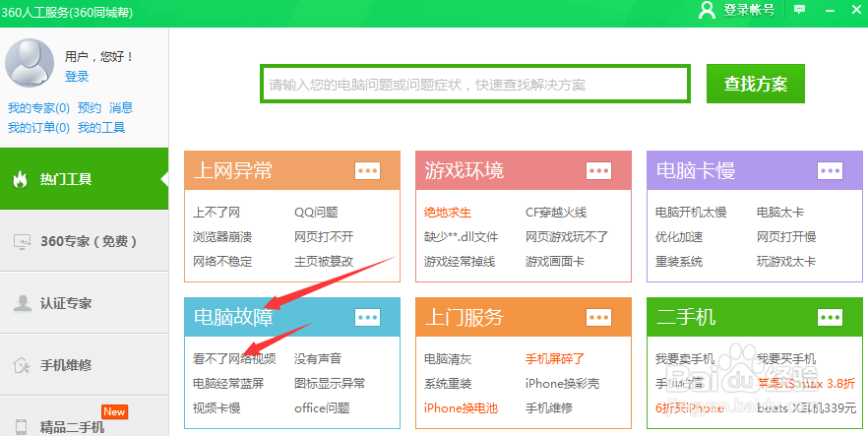Viewport: 868px width, 436px height.
Task: Click the user avatar picture
Action: 30,63
